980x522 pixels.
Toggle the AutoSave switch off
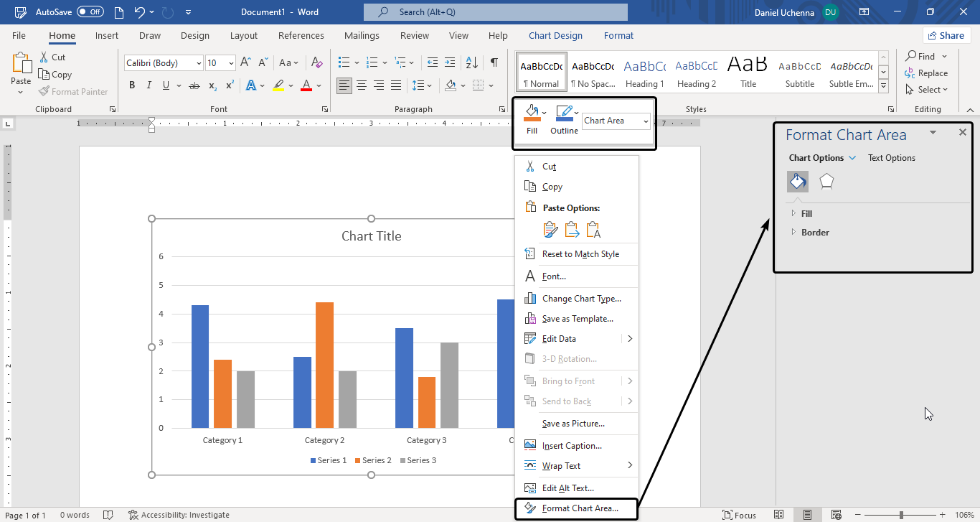90,11
